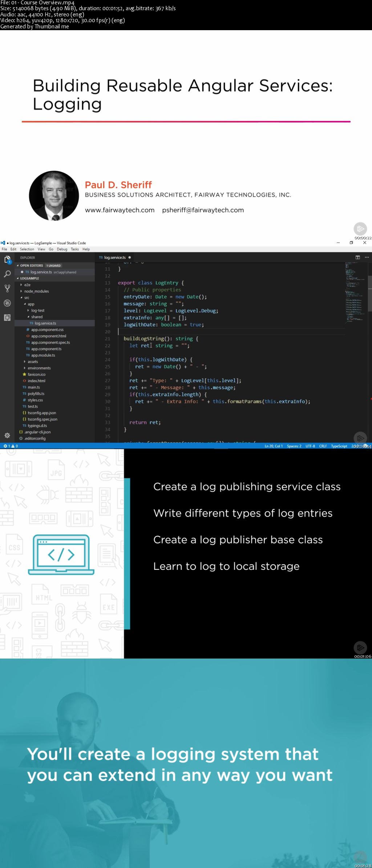Open the Selection menu
Screen dimensions: 372x868
pos(27,249)
